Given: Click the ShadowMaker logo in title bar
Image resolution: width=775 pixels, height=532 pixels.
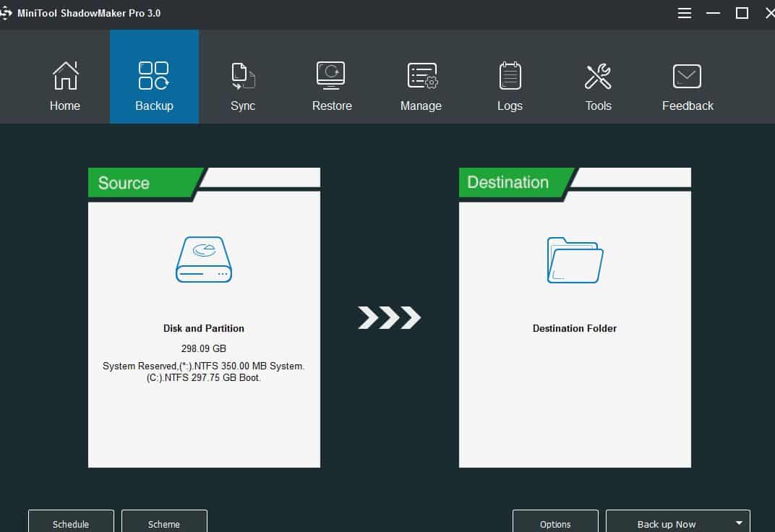Looking at the screenshot, I should pos(7,12).
